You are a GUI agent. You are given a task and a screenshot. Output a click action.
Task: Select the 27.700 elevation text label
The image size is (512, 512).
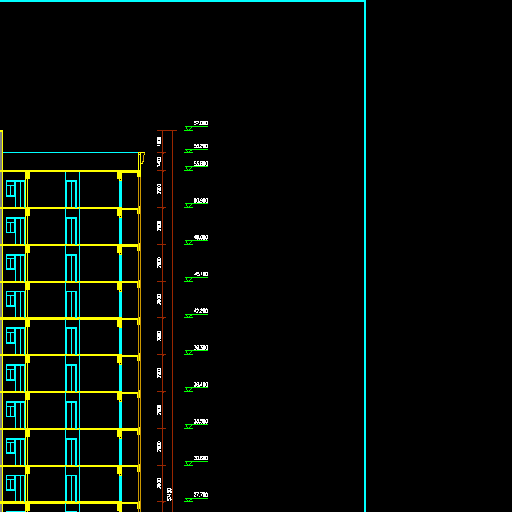[201, 495]
